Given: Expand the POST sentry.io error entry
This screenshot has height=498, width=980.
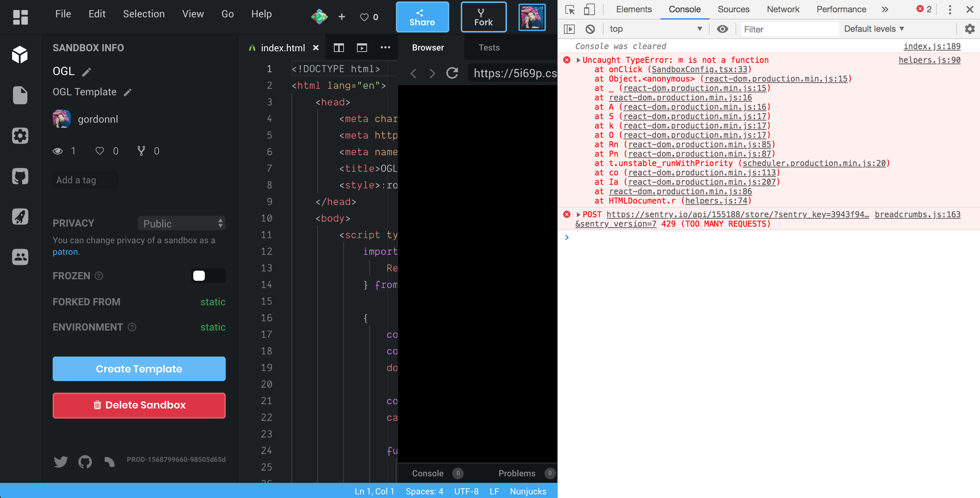Looking at the screenshot, I should (x=578, y=215).
